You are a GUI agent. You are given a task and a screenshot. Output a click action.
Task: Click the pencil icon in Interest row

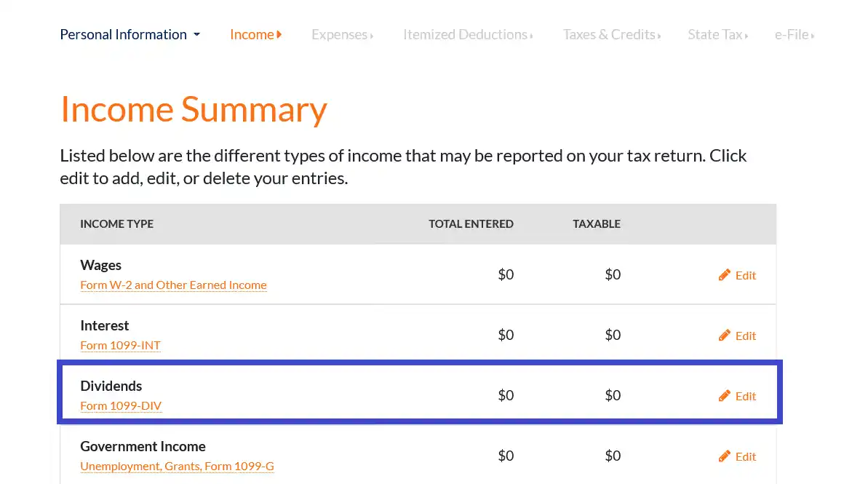click(x=724, y=336)
